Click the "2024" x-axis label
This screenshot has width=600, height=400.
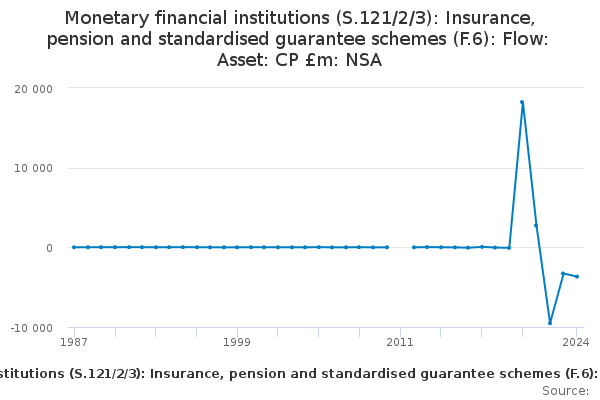[577, 342]
